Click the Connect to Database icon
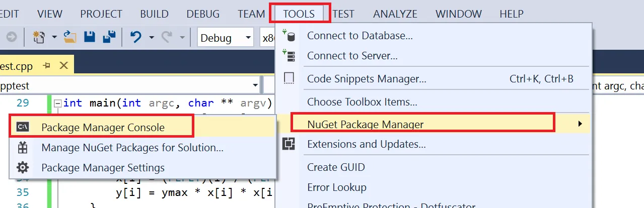Screen dimensions: 644x208 289,36
